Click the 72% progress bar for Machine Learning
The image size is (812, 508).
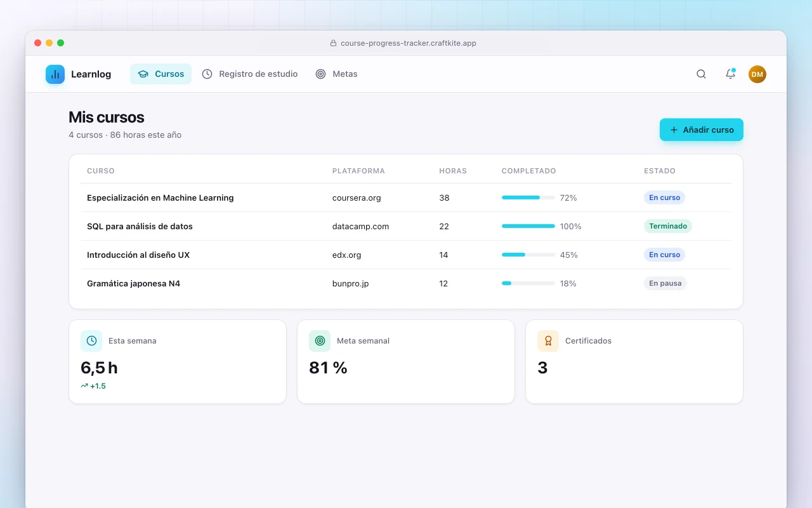(x=528, y=197)
